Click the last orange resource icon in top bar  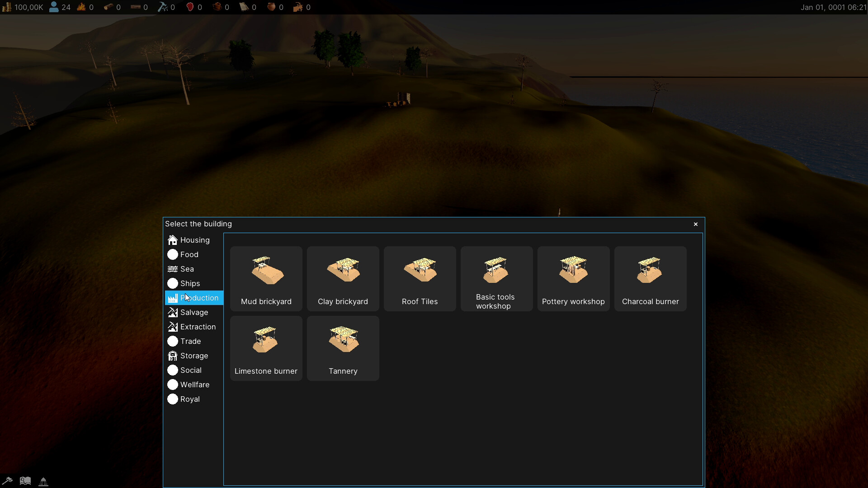tap(298, 7)
